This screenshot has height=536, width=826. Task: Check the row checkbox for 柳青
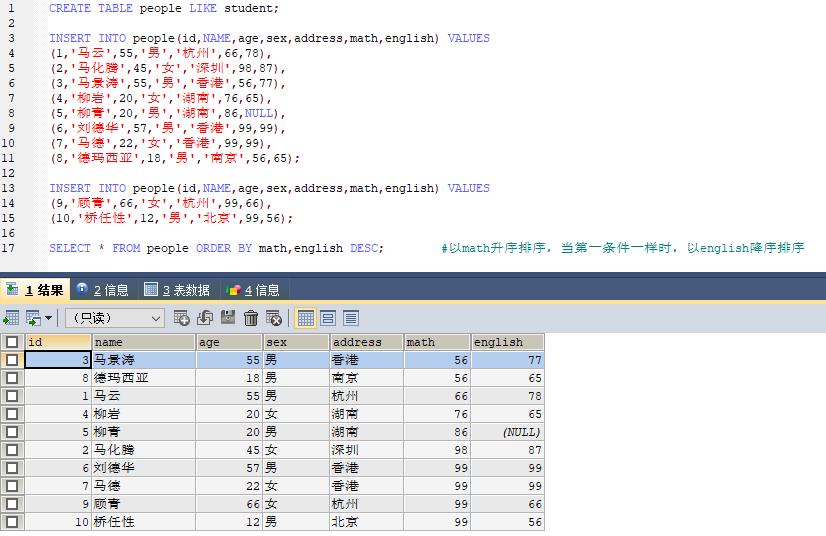[12, 432]
